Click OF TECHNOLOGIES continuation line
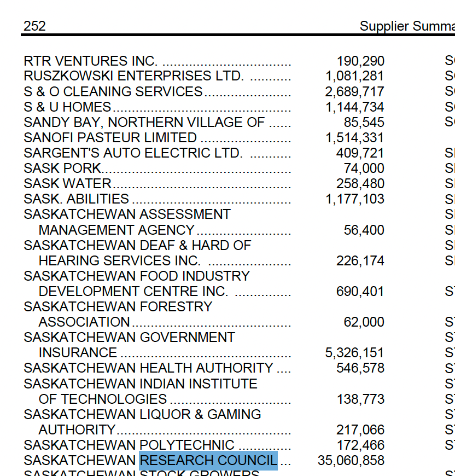 pos(103,399)
